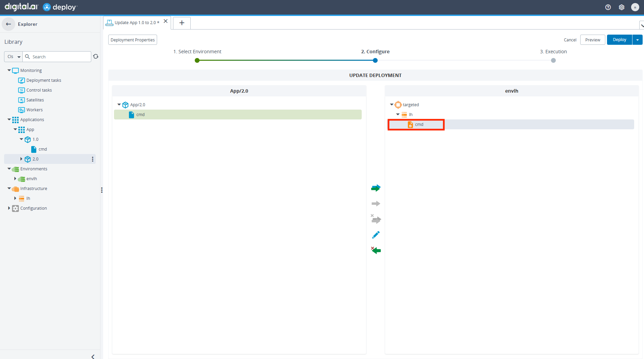Click the Preview button
644x359 pixels.
point(592,40)
